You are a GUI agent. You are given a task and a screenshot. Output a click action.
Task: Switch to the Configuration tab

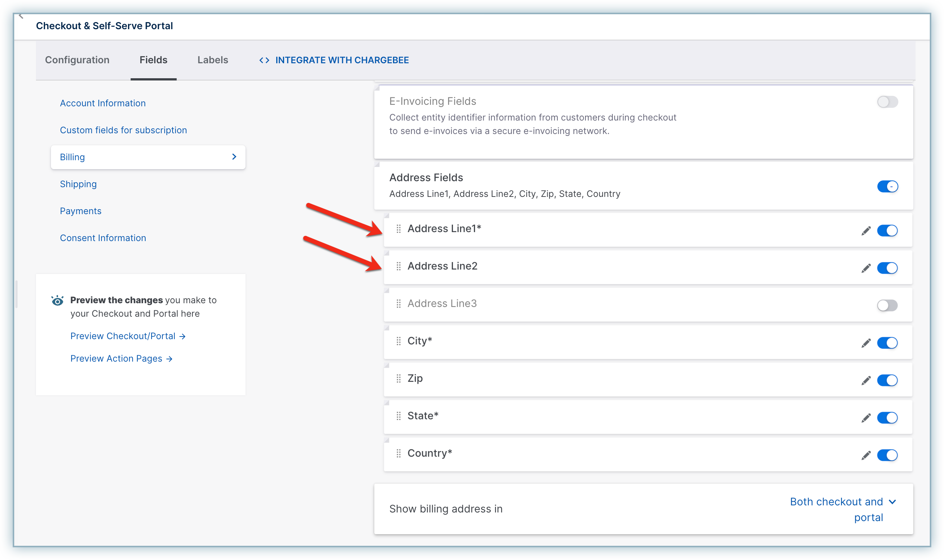pos(77,60)
